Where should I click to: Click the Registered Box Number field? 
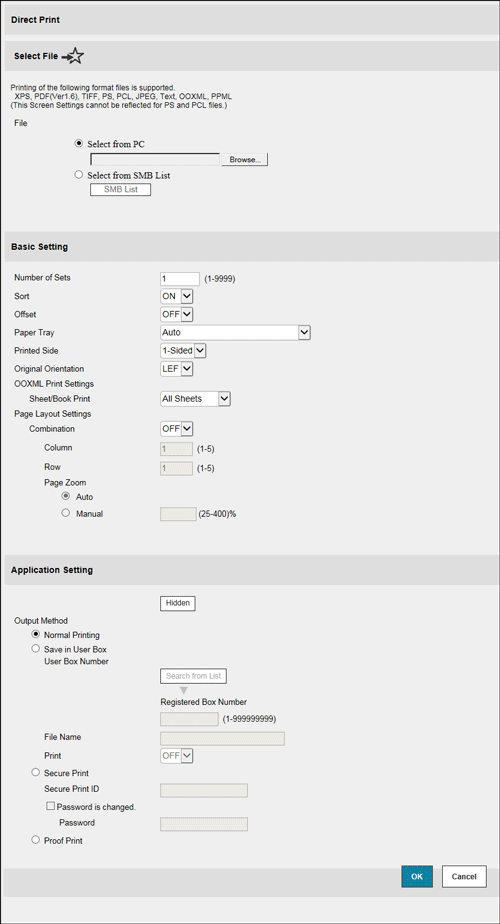coord(189,719)
